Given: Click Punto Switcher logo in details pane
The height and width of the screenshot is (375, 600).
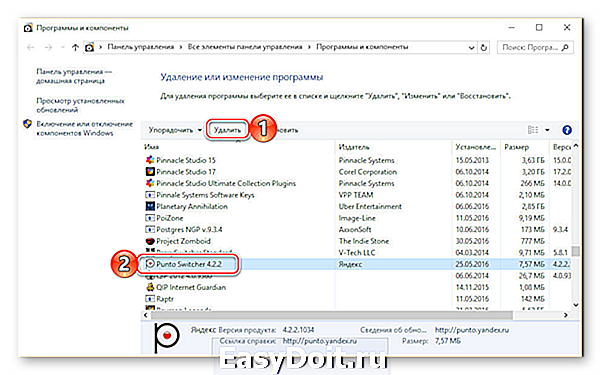Looking at the screenshot, I should [x=166, y=337].
